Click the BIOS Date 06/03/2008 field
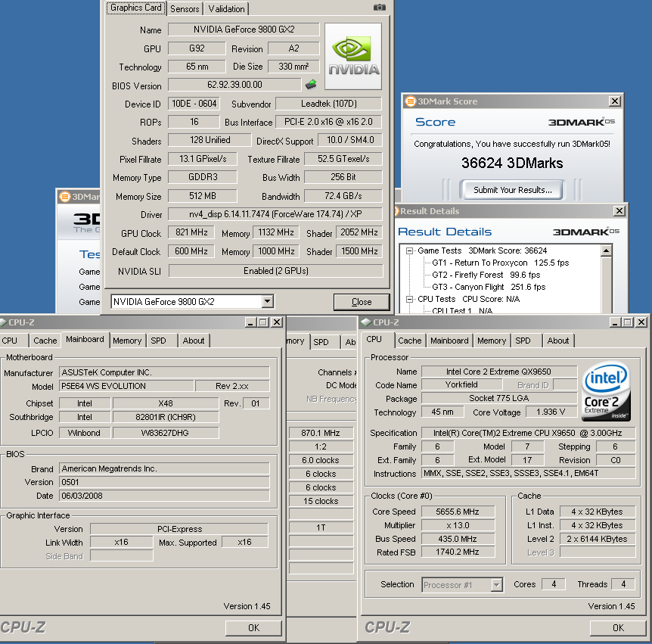 click(x=164, y=496)
